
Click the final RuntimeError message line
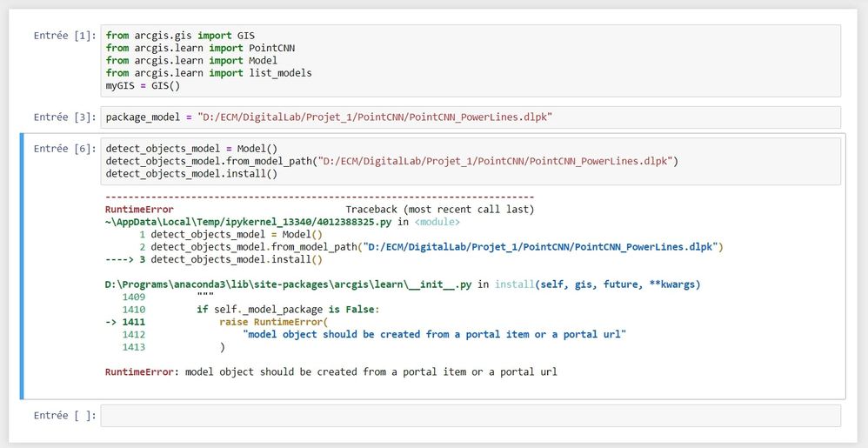[x=331, y=371]
